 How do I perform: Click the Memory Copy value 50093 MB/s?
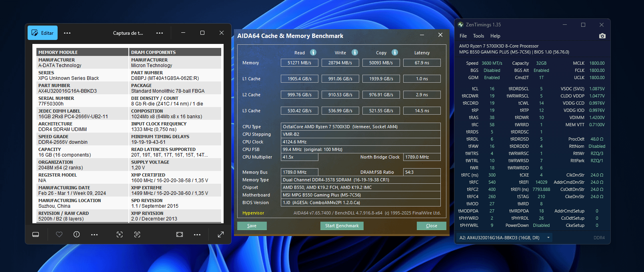click(381, 63)
